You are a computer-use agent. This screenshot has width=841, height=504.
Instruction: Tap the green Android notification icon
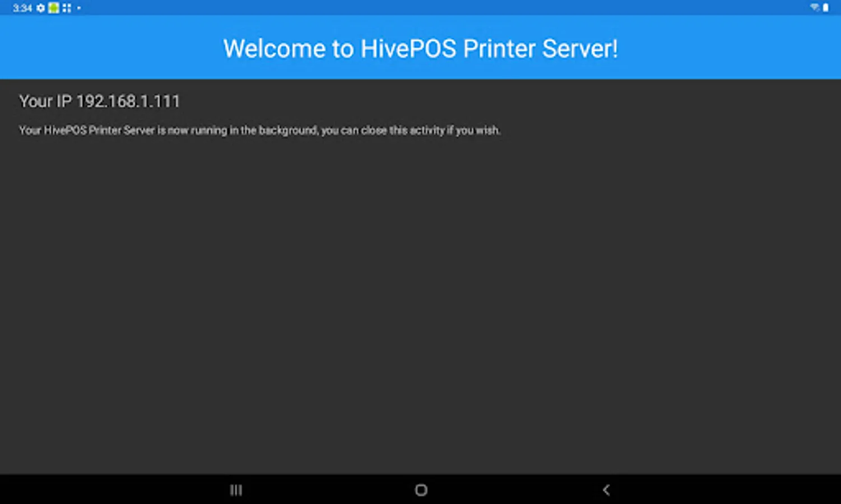pyautogui.click(x=53, y=8)
